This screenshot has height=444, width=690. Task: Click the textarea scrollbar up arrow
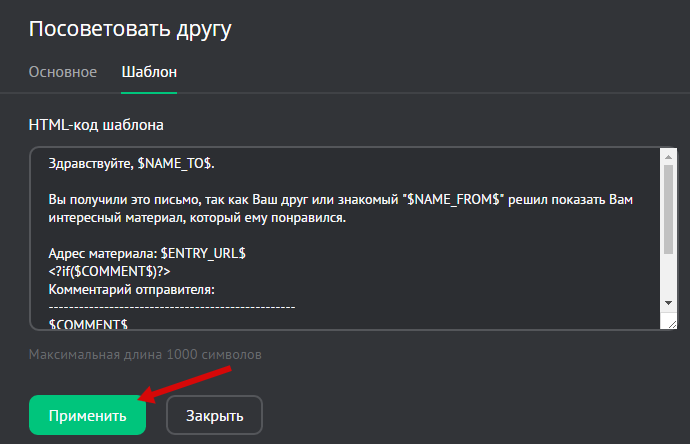click(x=668, y=157)
